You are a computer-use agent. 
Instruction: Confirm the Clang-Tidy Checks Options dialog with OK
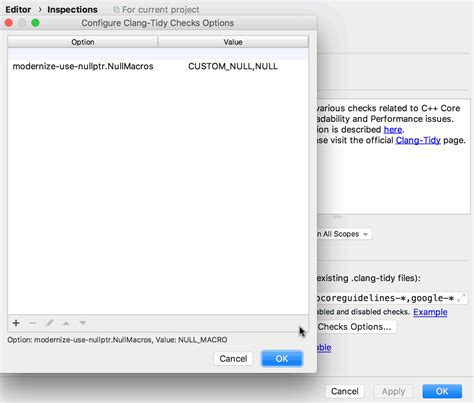[282, 359]
